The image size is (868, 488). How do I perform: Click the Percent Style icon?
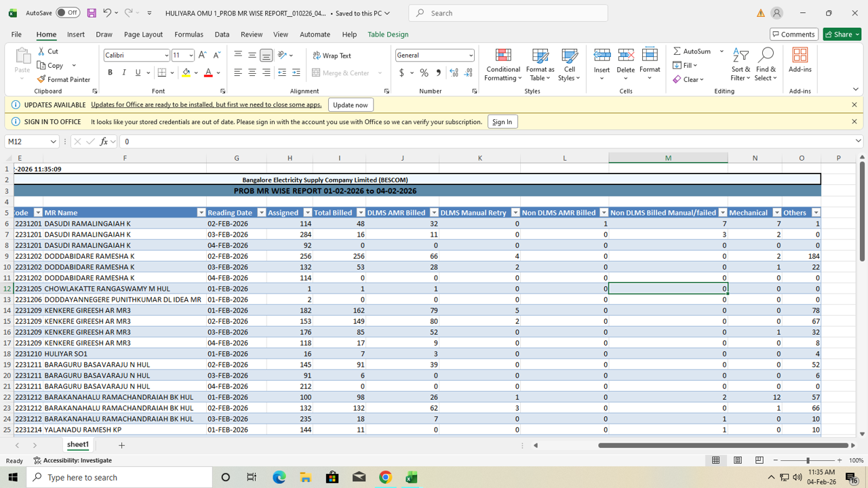(424, 73)
